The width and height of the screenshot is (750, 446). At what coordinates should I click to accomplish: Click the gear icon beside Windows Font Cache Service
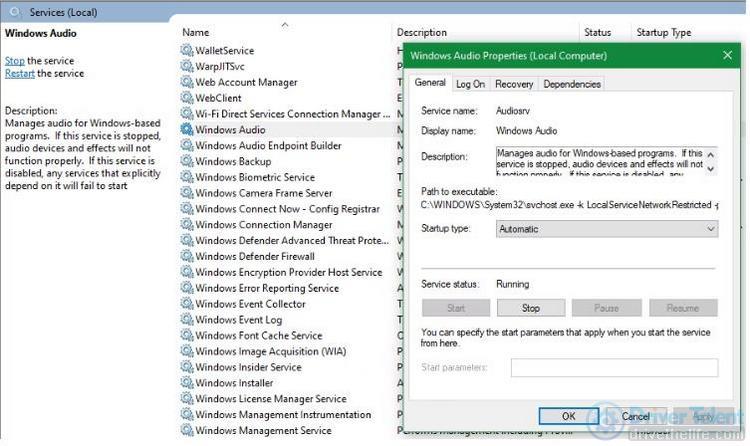(187, 335)
